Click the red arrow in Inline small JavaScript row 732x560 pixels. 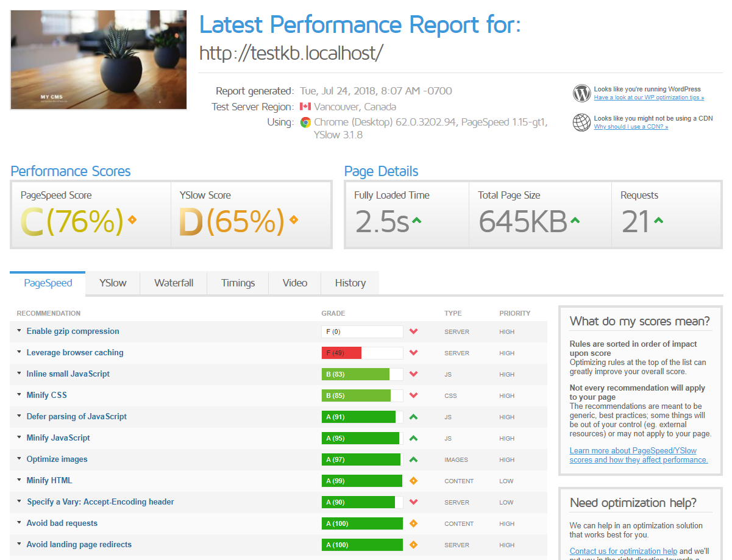[413, 374]
